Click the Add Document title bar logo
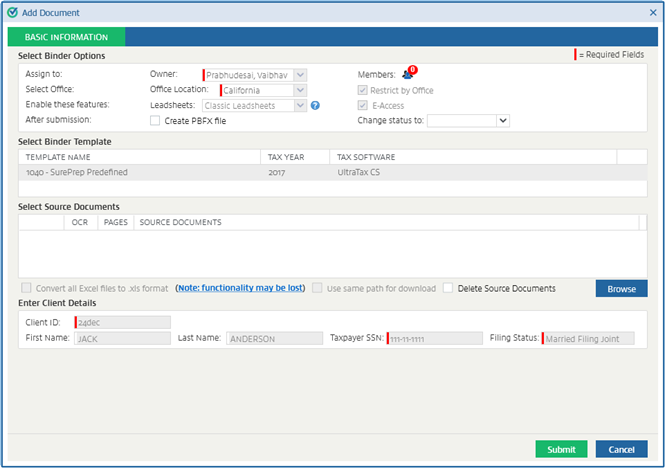The image size is (665, 468). [12, 12]
